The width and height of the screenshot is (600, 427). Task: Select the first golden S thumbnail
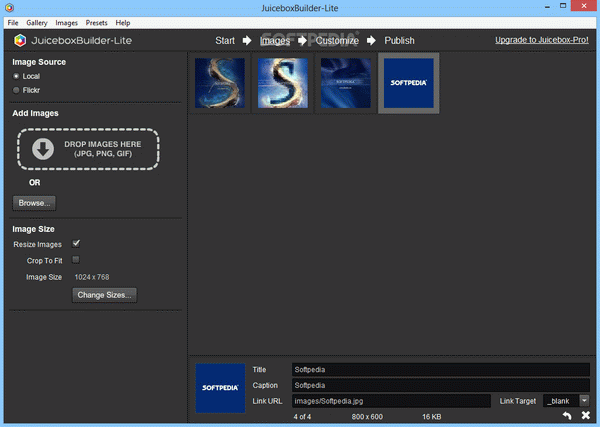pos(220,83)
